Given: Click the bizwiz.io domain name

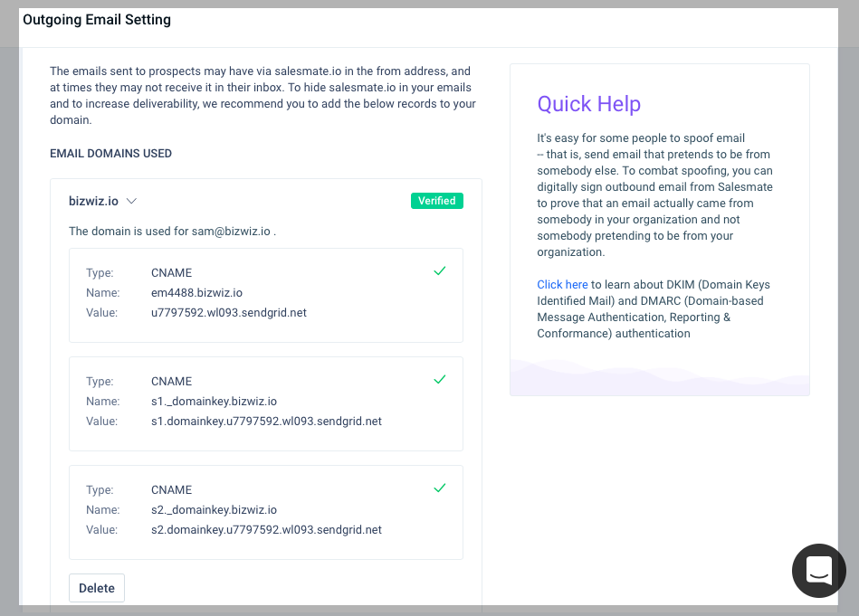Looking at the screenshot, I should click(x=93, y=201).
